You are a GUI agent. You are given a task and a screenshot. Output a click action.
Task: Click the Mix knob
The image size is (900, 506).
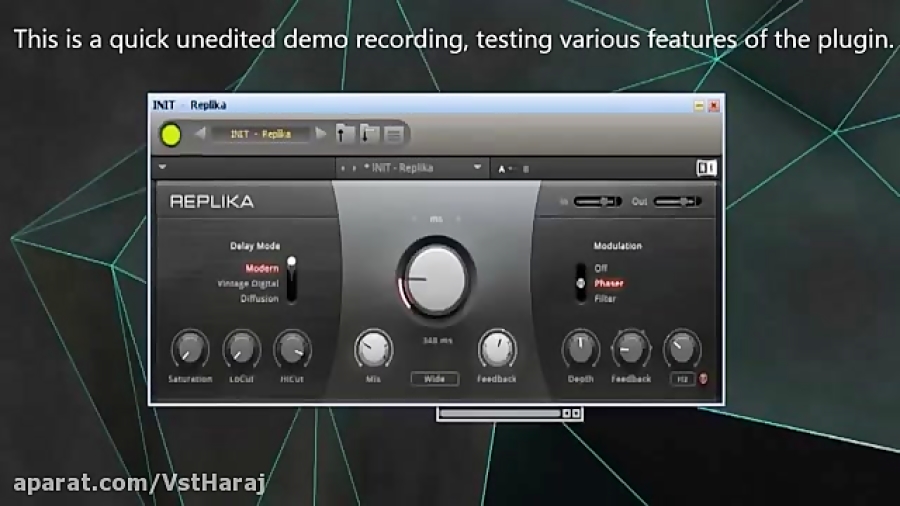coord(373,349)
